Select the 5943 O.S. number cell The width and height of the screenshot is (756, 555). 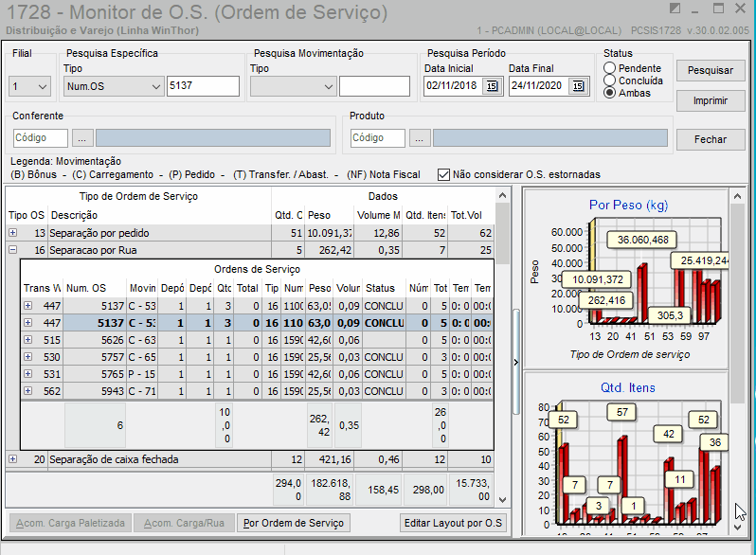click(95, 391)
